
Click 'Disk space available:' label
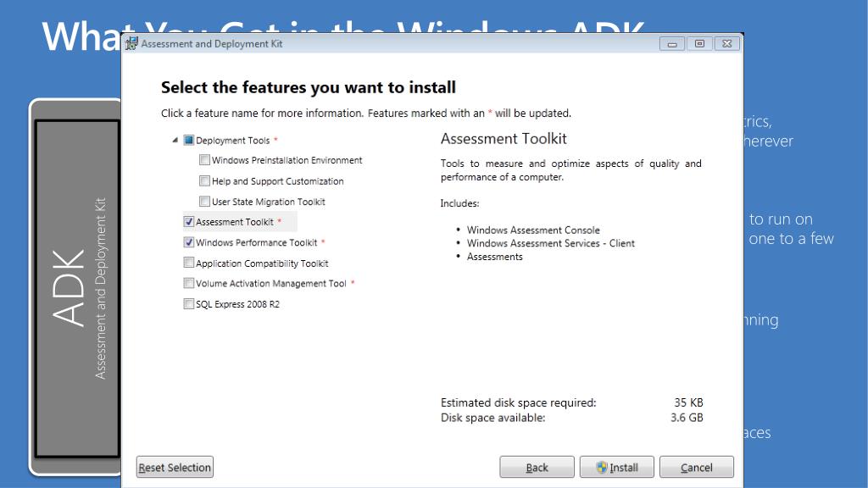492,418
